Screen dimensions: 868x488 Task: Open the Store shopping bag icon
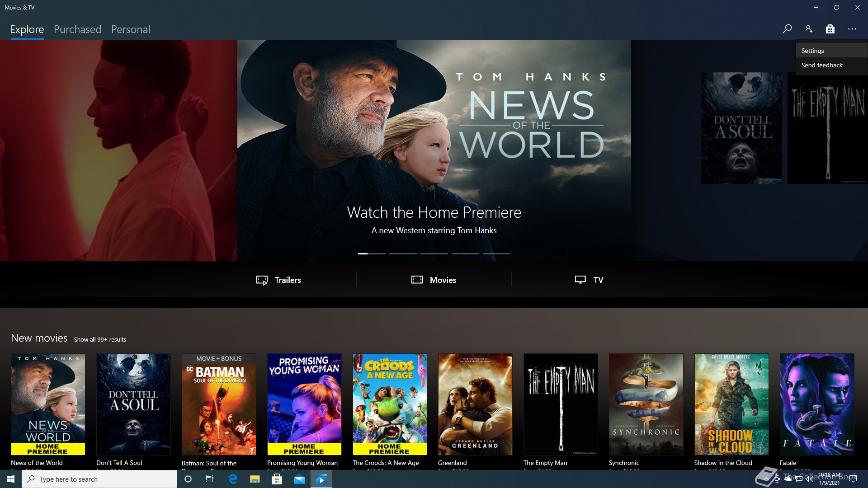coord(830,29)
